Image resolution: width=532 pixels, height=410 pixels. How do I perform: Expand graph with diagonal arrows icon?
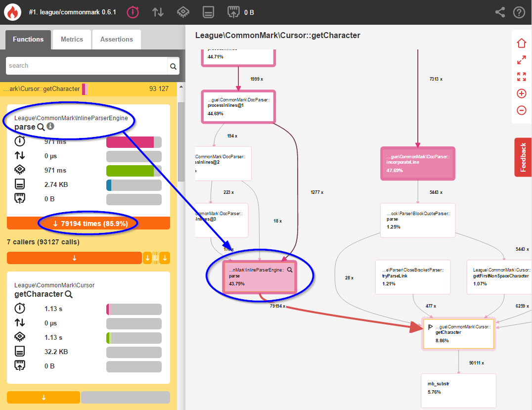click(522, 60)
